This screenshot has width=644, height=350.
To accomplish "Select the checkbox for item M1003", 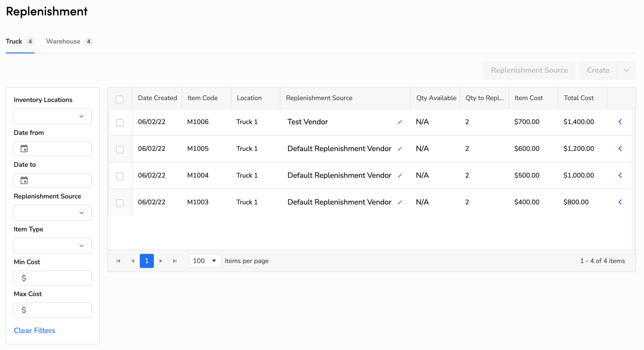I will [120, 202].
